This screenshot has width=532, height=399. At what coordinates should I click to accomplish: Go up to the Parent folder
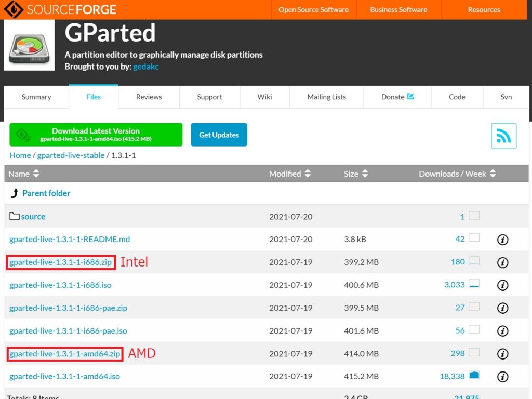[x=46, y=193]
